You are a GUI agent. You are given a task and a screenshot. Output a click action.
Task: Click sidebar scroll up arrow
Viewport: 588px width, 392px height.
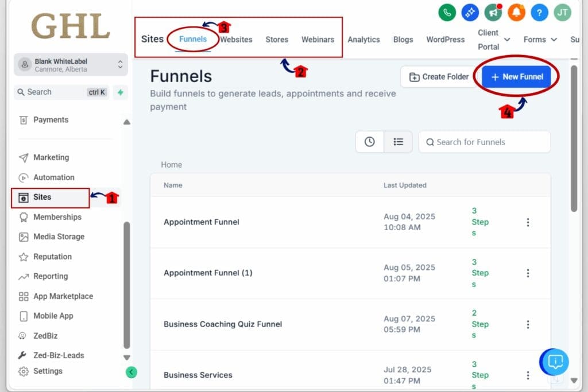pyautogui.click(x=127, y=122)
